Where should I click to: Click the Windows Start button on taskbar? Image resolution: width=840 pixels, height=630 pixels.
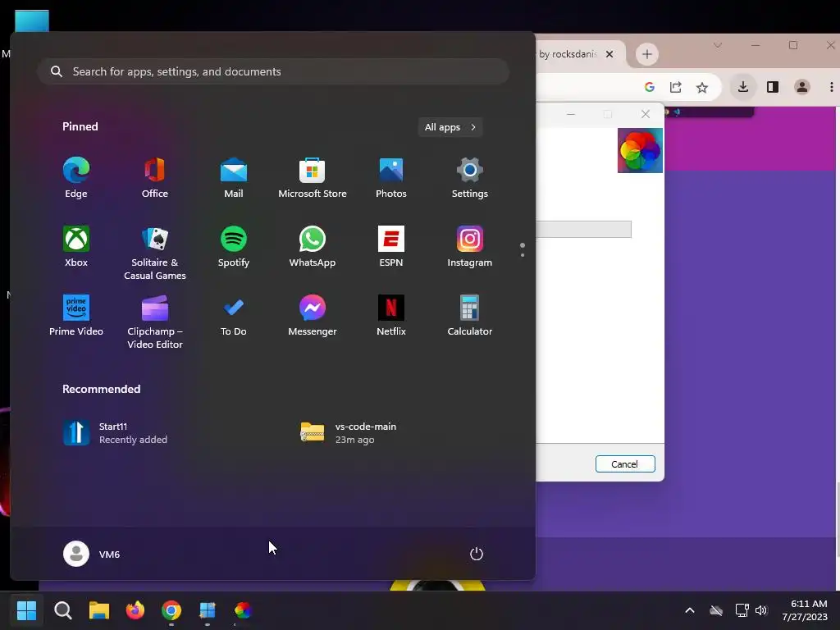pos(26,610)
